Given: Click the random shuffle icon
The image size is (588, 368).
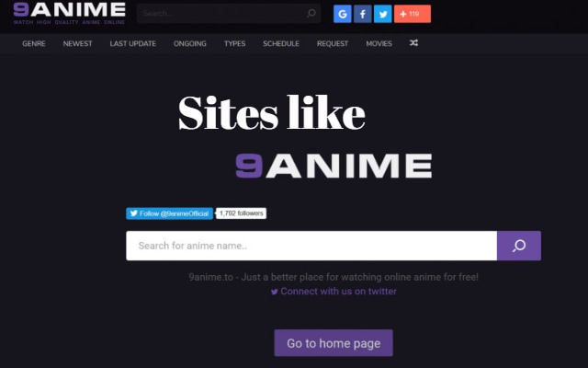Looking at the screenshot, I should [x=413, y=43].
